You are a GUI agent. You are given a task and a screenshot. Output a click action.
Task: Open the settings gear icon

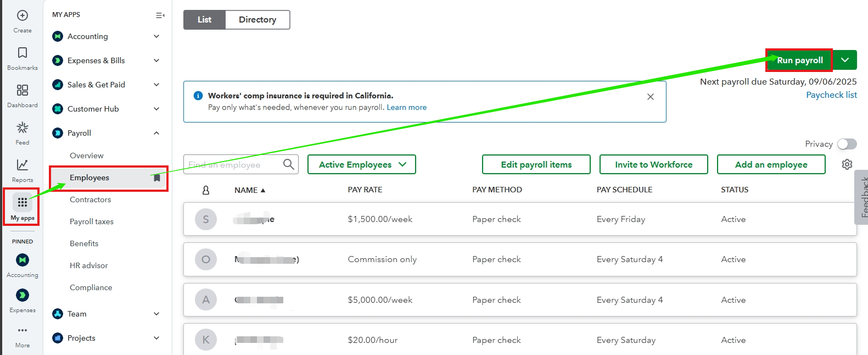click(847, 164)
